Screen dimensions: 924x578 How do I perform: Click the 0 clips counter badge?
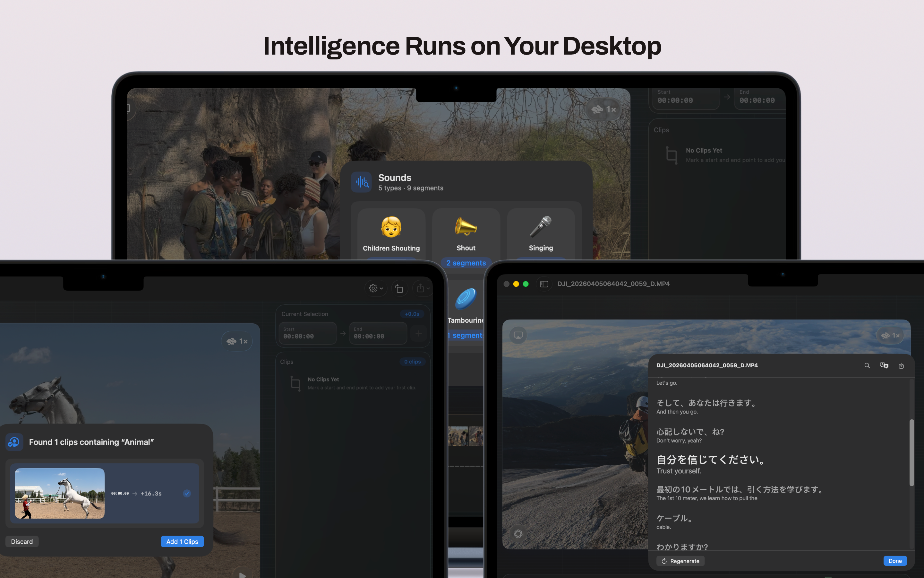coord(412,362)
